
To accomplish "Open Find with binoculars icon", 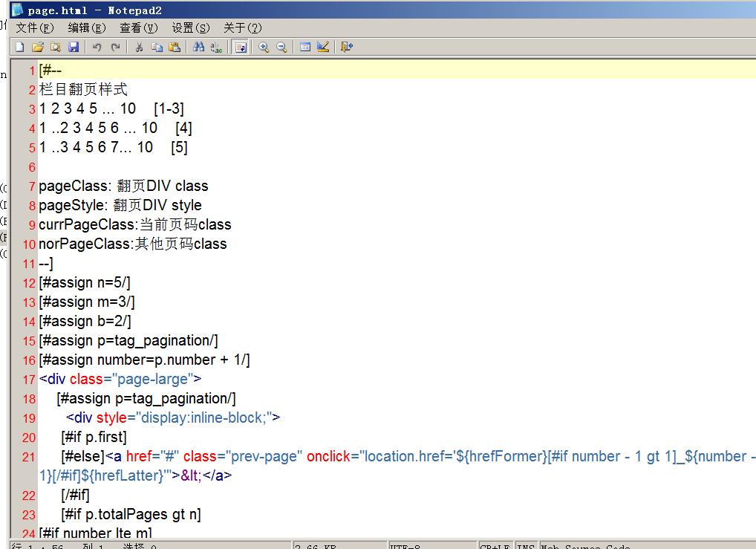I will pos(198,47).
